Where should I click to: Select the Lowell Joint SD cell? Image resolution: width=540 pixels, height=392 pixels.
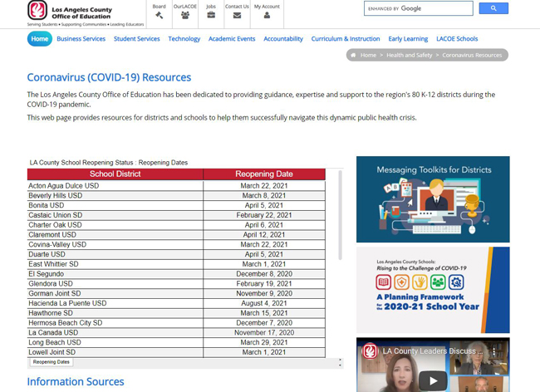click(x=115, y=352)
